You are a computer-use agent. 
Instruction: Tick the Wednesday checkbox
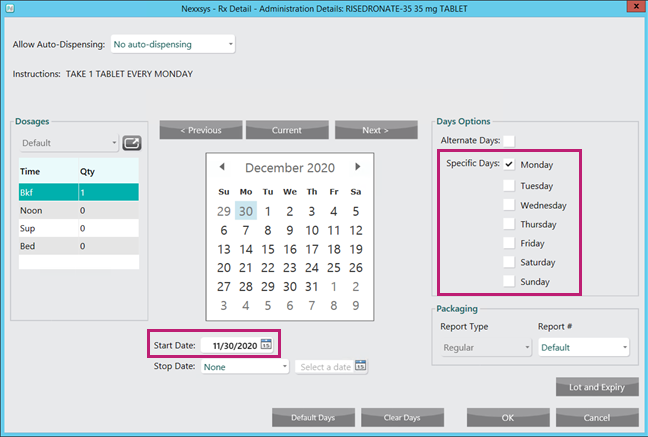(510, 205)
